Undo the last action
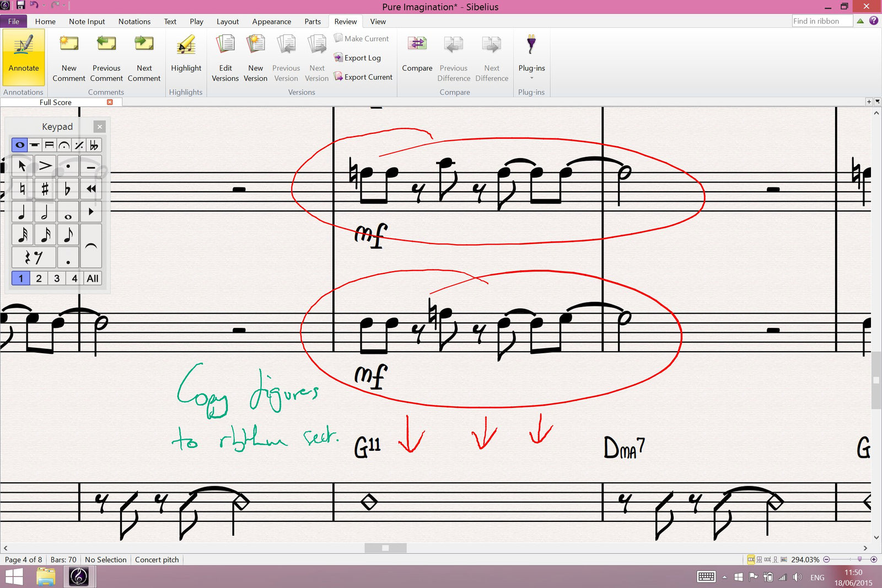Screen dimensions: 882x588 (34, 6)
